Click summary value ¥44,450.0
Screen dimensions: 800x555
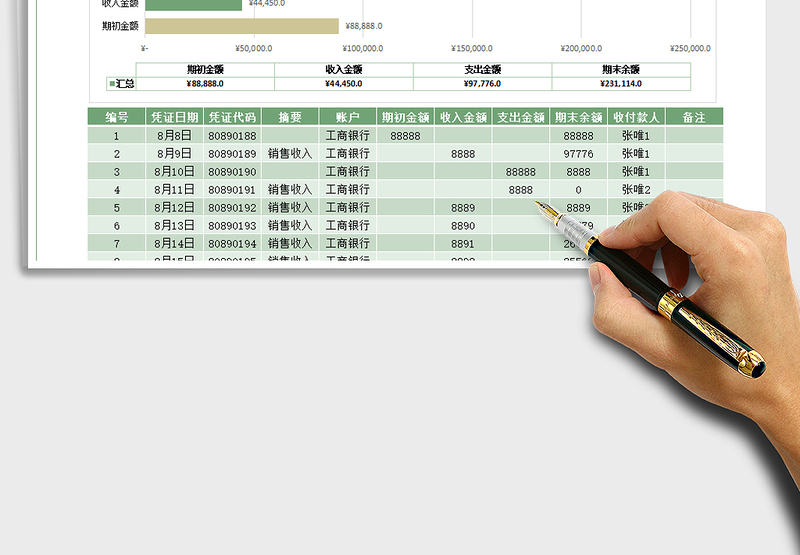coord(343,84)
